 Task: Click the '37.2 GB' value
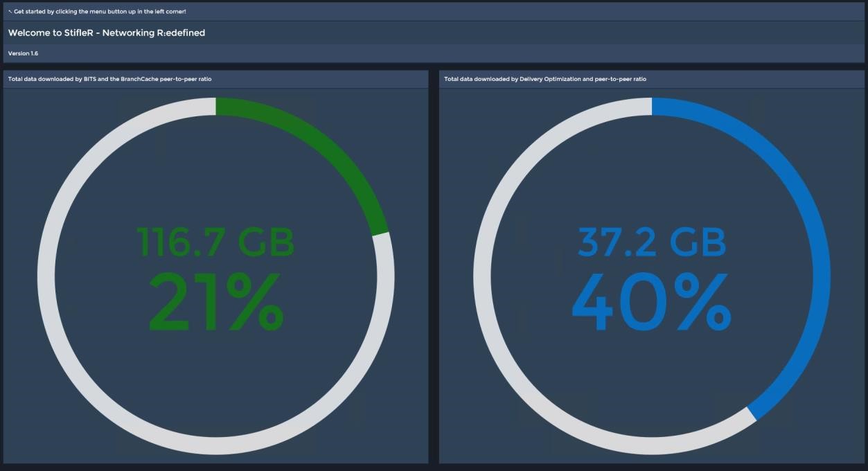coord(652,242)
